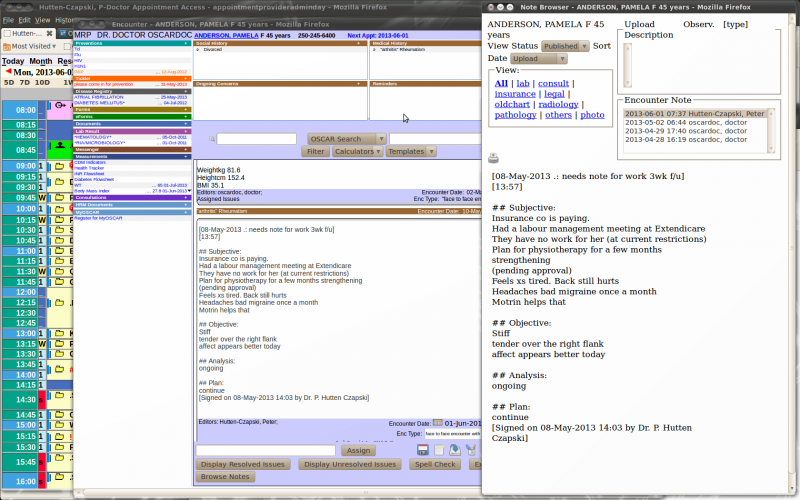Select note 2013-04-29 17:40 oscardoc, doctor
800x500 pixels.
686,131
